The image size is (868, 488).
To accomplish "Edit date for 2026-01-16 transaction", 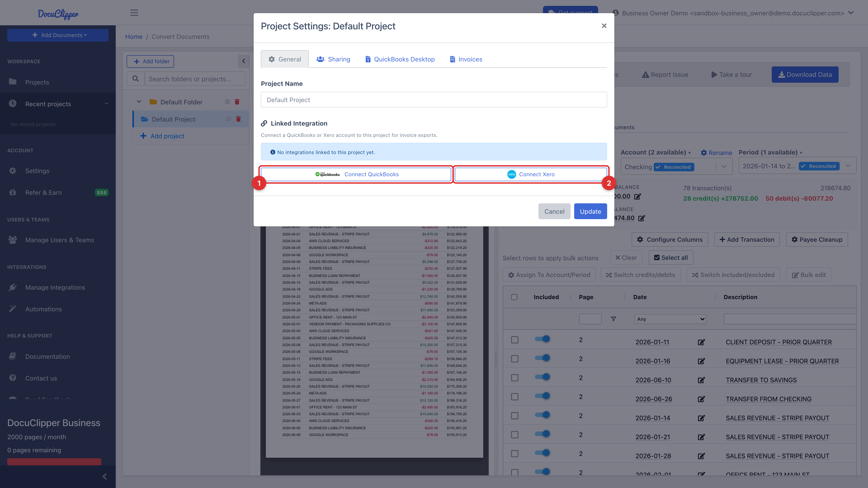I will tap(701, 361).
